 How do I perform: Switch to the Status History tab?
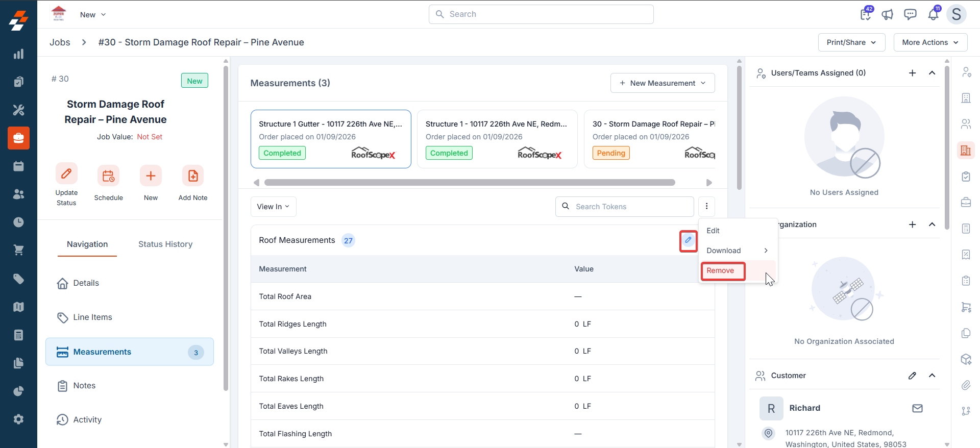(165, 244)
